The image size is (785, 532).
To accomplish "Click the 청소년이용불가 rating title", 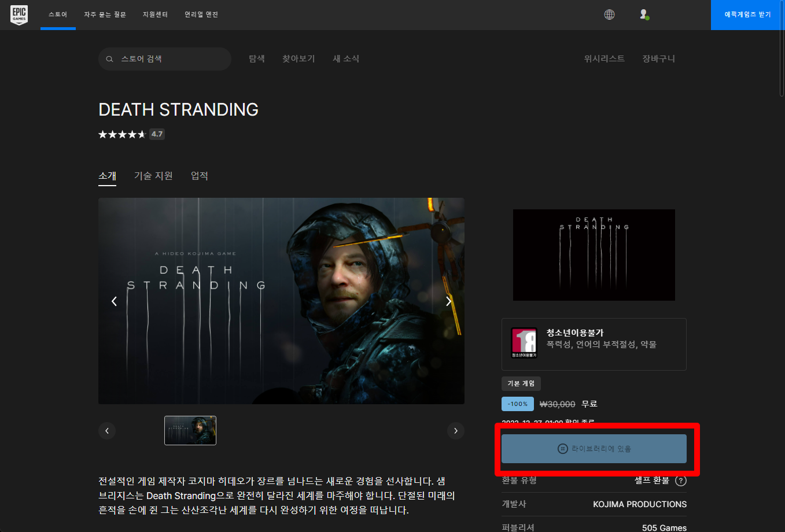I will pos(575,333).
